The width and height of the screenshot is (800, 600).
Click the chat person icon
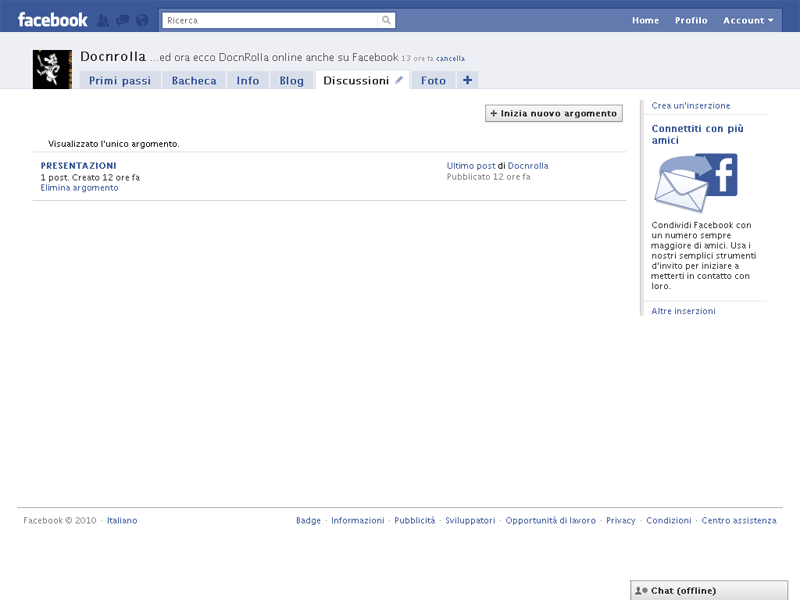pos(641,591)
